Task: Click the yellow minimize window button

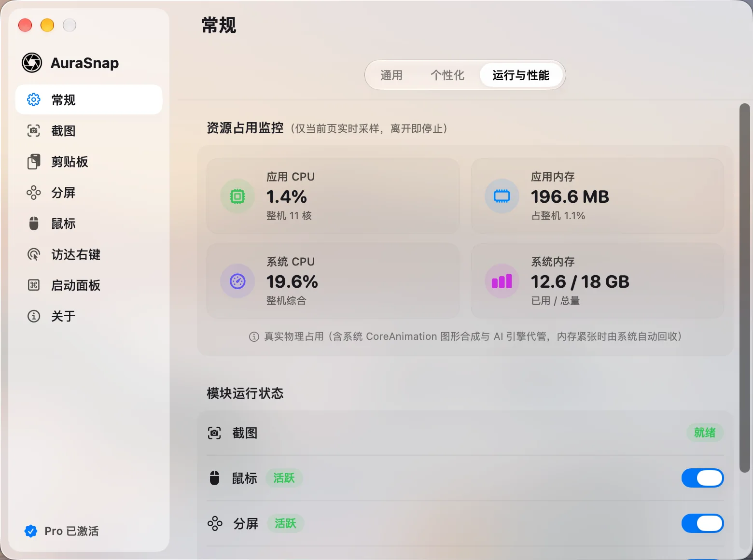Action: tap(47, 25)
